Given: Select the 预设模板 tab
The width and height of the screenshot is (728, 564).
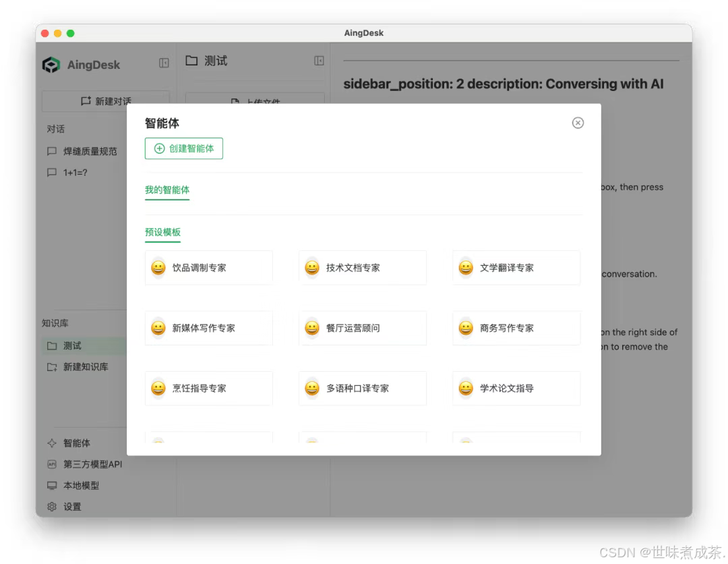Looking at the screenshot, I should pos(162,232).
